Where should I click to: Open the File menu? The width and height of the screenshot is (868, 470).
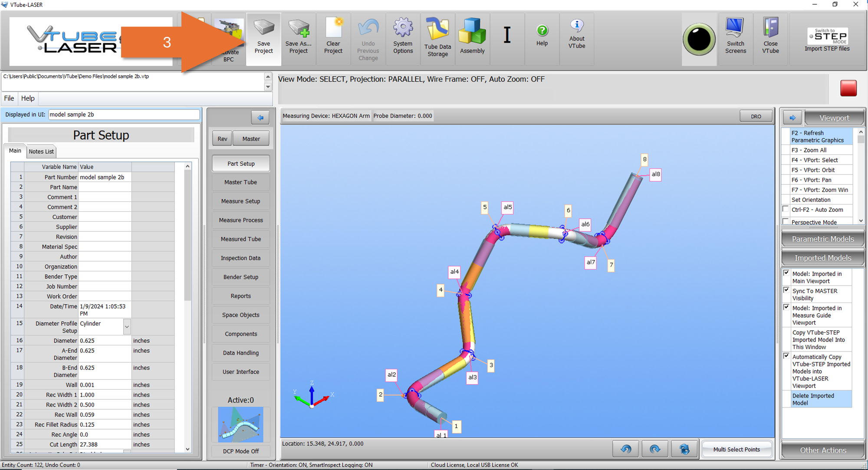click(9, 98)
